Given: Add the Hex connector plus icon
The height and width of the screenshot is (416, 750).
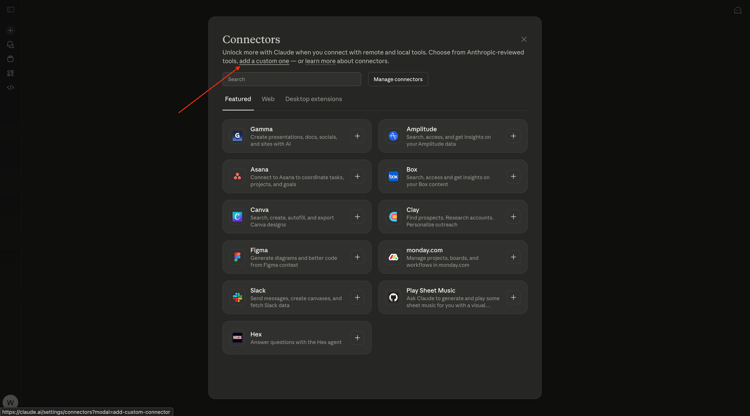Looking at the screenshot, I should 357,338.
